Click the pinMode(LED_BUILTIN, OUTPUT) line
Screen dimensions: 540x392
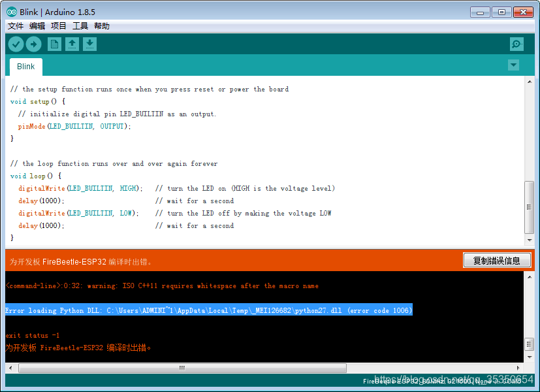tap(74, 126)
